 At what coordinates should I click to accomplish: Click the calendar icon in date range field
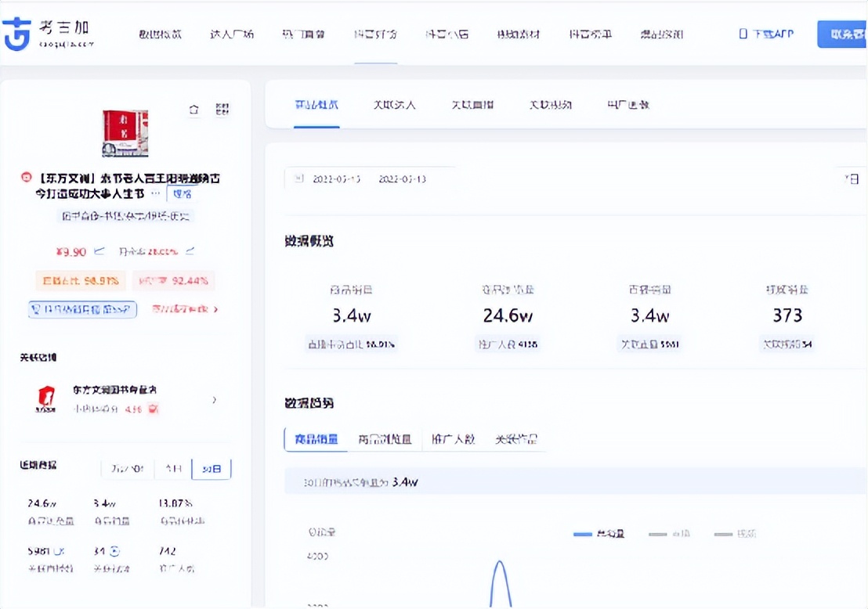pos(299,178)
